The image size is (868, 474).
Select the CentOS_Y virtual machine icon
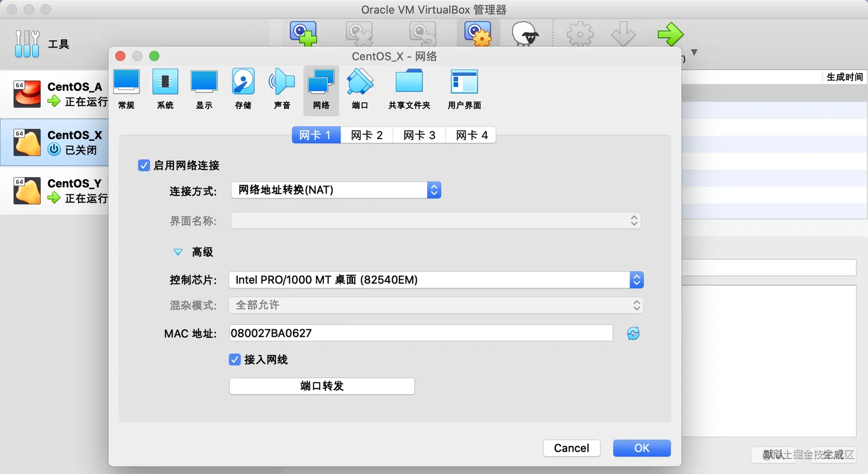pyautogui.click(x=27, y=190)
